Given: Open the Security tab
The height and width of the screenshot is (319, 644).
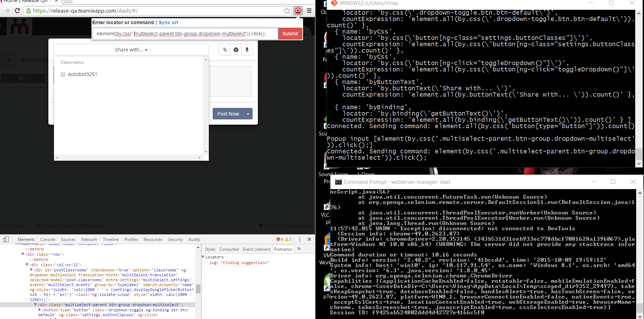Looking at the screenshot, I should (x=175, y=240).
